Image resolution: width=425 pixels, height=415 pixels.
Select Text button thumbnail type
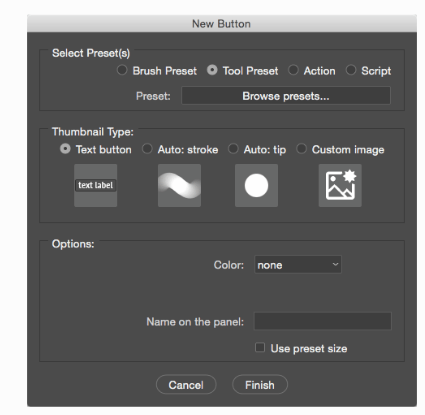coord(65,149)
